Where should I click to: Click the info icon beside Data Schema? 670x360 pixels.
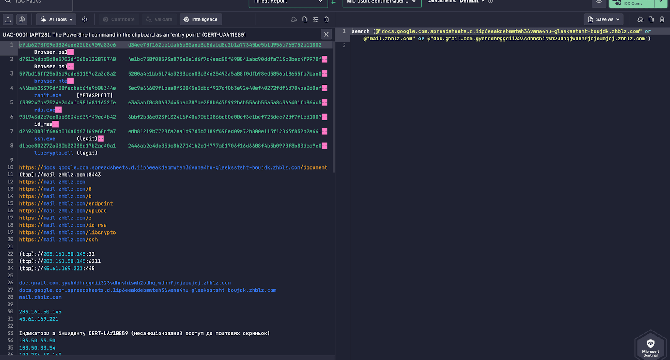coord(491,2)
